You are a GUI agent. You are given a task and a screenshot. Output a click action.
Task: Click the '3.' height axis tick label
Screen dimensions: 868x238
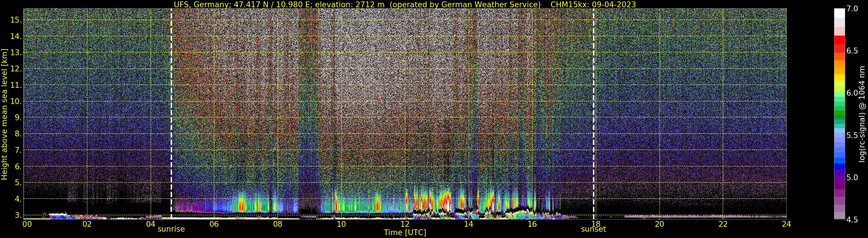click(x=18, y=215)
